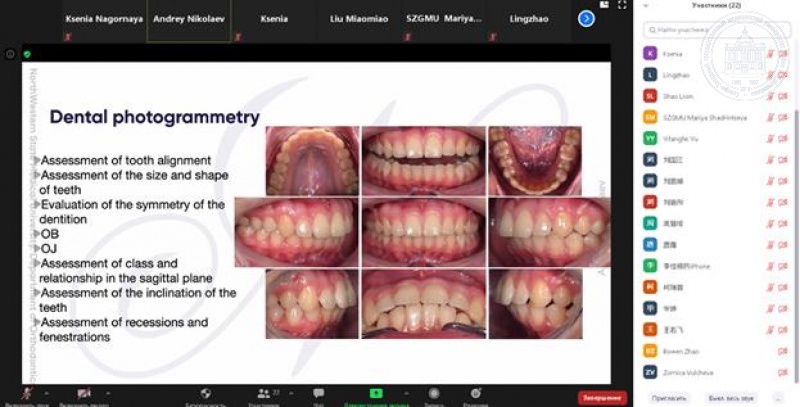Click the 'Dental photogrammetry' slide title

tap(155, 117)
